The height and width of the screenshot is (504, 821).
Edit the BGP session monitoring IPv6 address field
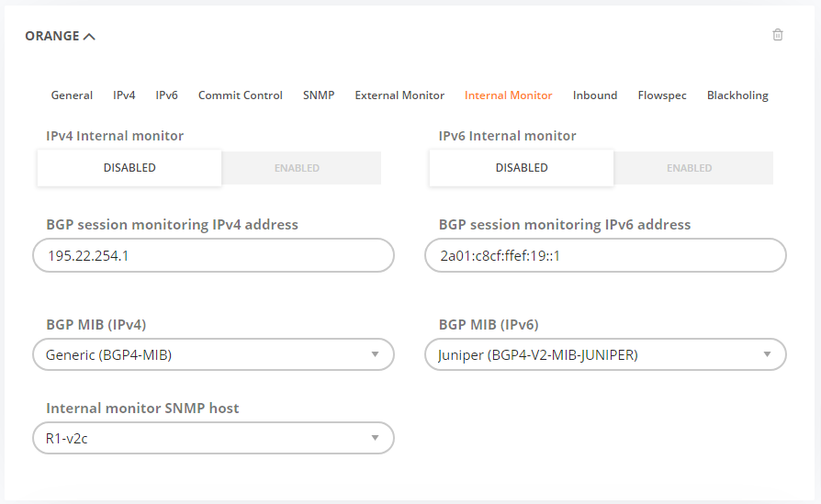(x=605, y=255)
